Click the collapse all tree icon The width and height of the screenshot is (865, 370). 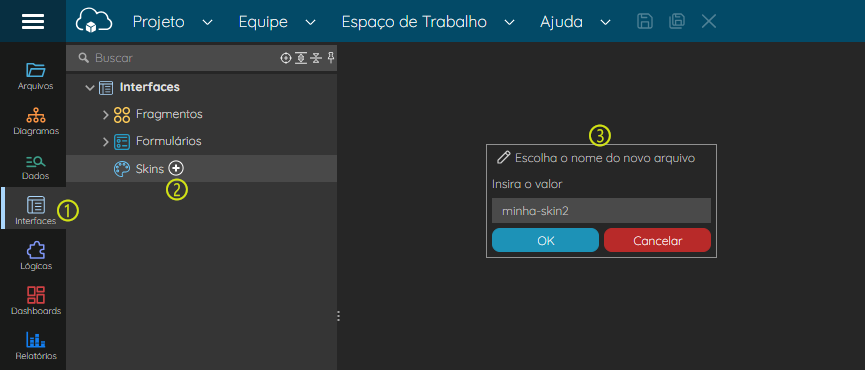[316, 58]
